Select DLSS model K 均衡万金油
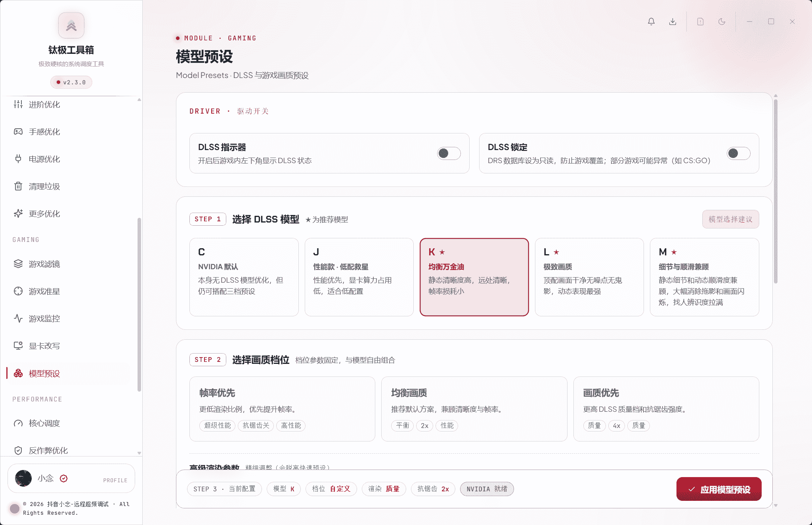The image size is (812, 525). point(474,277)
